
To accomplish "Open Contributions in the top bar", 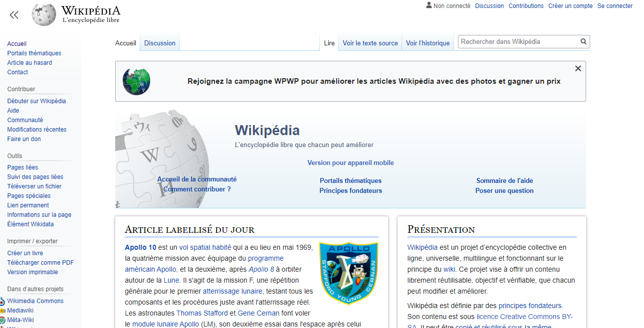I will pyautogui.click(x=526, y=6).
